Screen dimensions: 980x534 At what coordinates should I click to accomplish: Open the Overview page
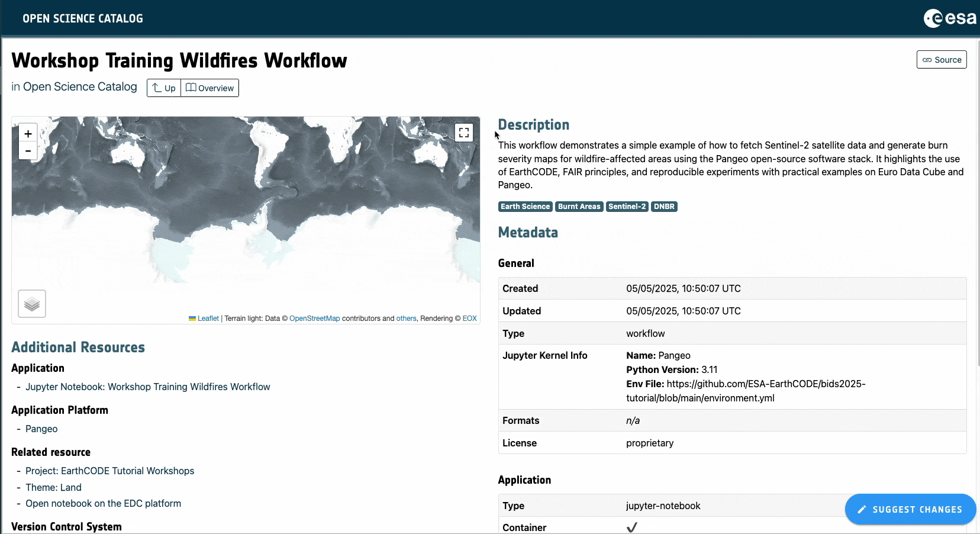pyautogui.click(x=210, y=88)
